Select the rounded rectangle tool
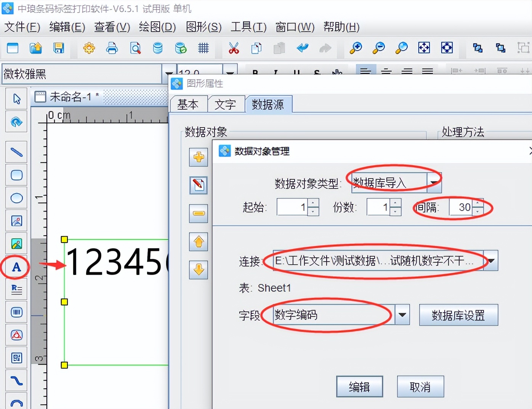 (x=16, y=175)
